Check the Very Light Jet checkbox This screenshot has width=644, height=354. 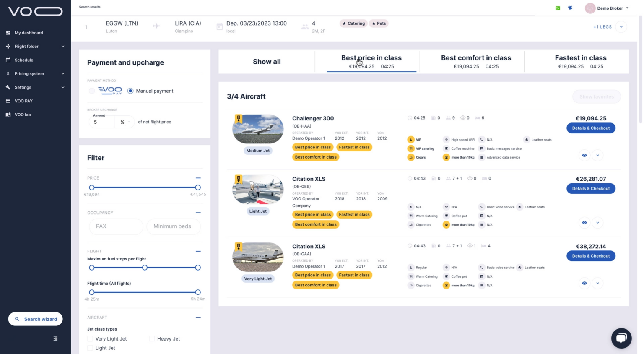tap(90, 339)
